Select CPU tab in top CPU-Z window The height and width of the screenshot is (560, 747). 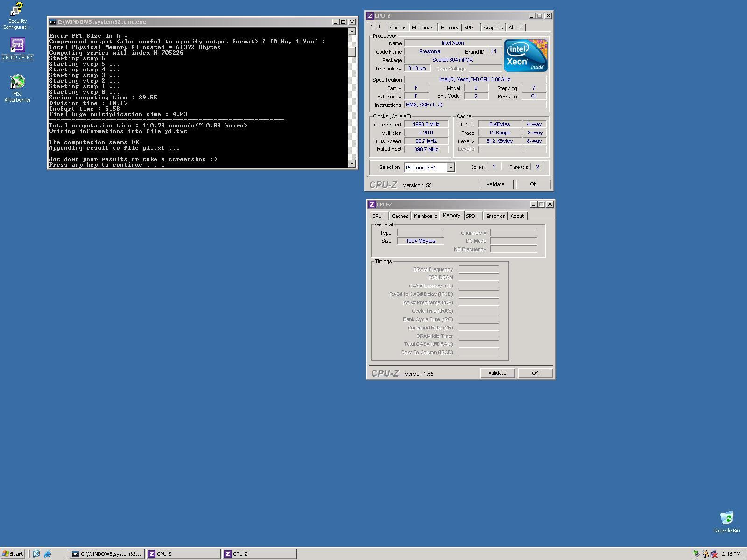click(375, 27)
